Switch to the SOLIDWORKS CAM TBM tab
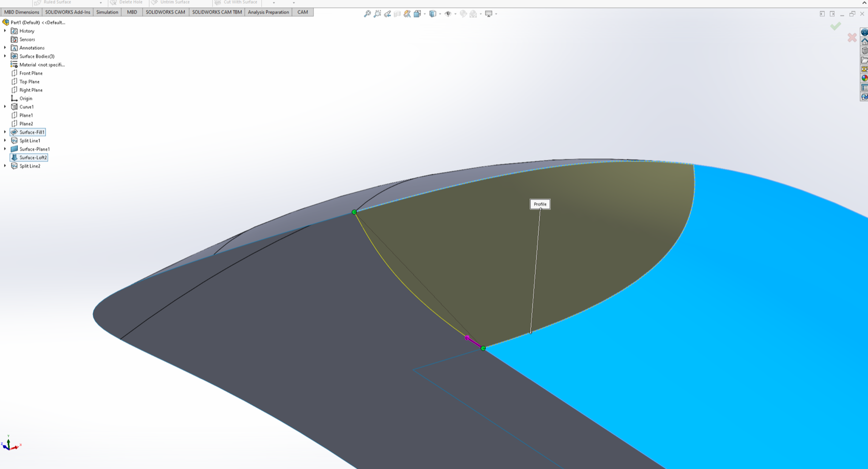This screenshot has width=868, height=469. pos(217,12)
